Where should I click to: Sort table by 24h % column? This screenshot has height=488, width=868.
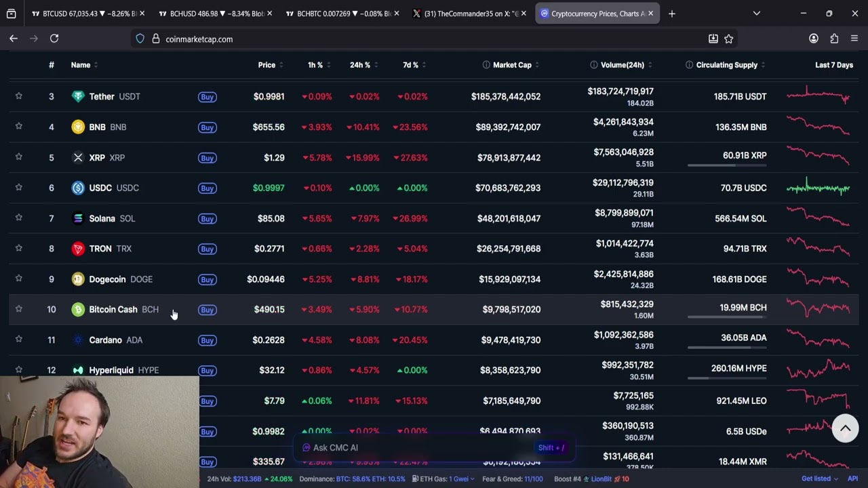363,65
